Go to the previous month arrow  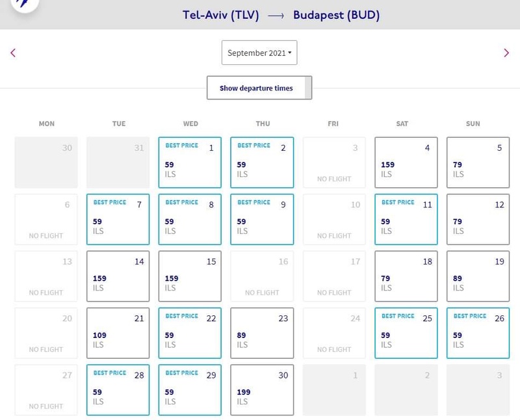[x=13, y=53]
